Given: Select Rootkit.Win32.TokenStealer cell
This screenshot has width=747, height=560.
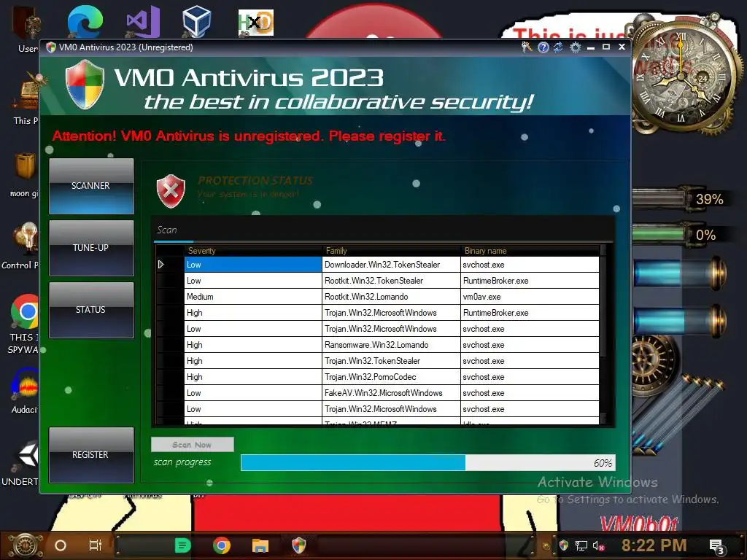Looking at the screenshot, I should 392,281.
